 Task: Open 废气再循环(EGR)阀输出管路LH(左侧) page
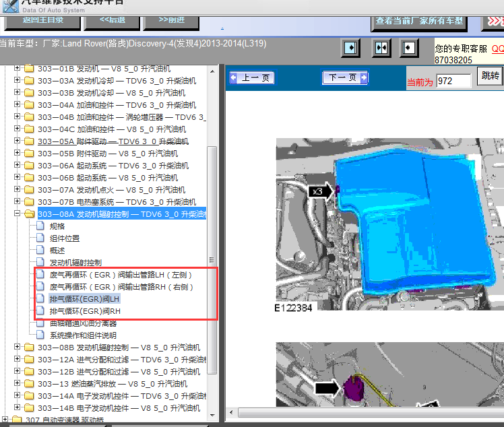(x=121, y=275)
